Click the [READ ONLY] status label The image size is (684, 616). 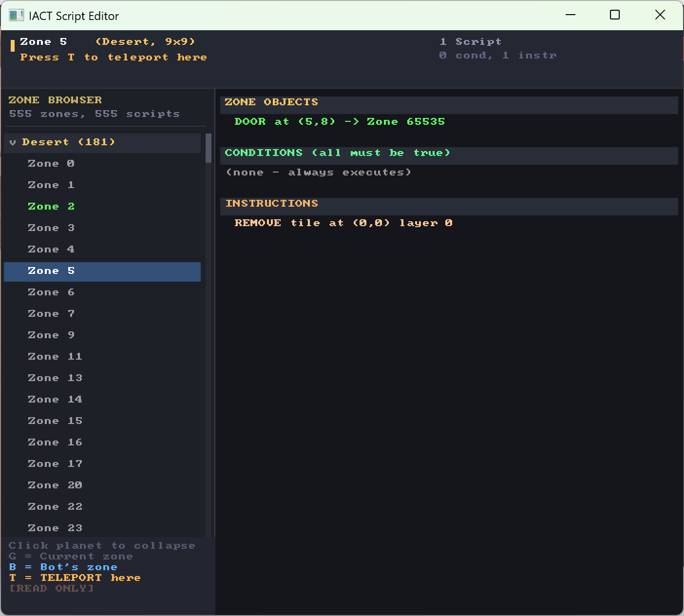tap(51, 588)
